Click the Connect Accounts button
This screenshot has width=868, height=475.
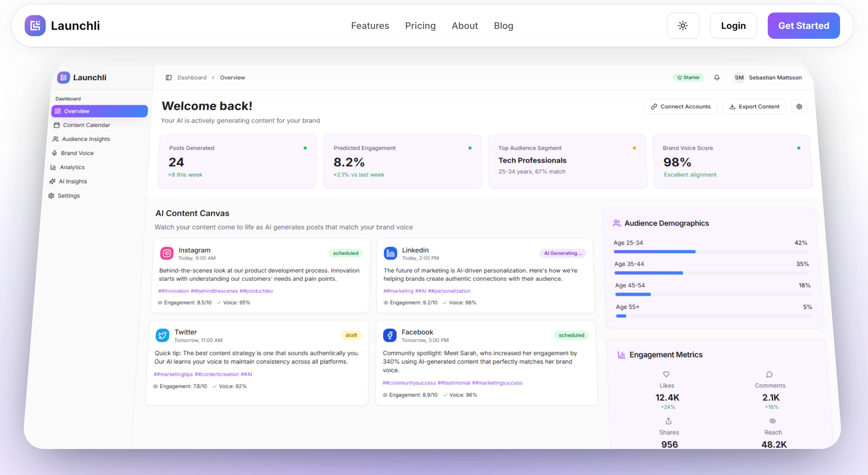pyautogui.click(x=680, y=107)
